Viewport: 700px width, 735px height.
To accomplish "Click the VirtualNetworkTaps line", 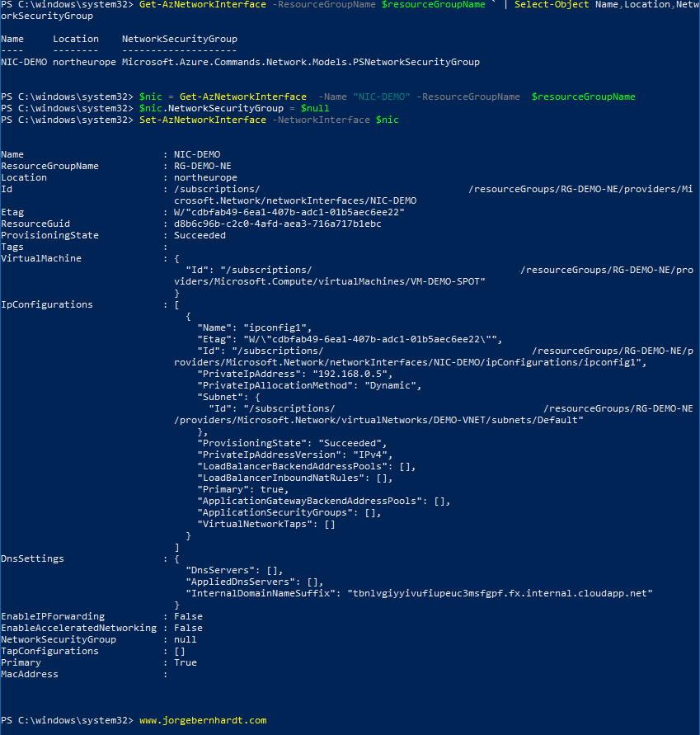I will 266,524.
